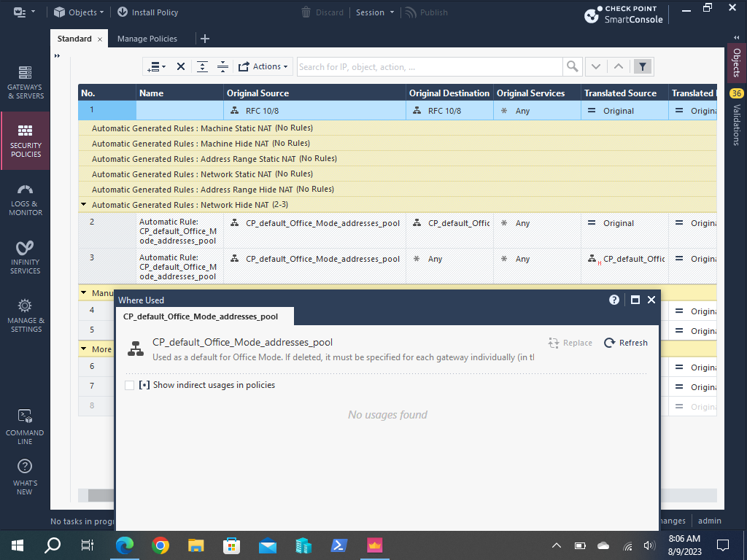Refresh the Where Used results
Viewport: 747px width, 560px height.
(x=626, y=343)
